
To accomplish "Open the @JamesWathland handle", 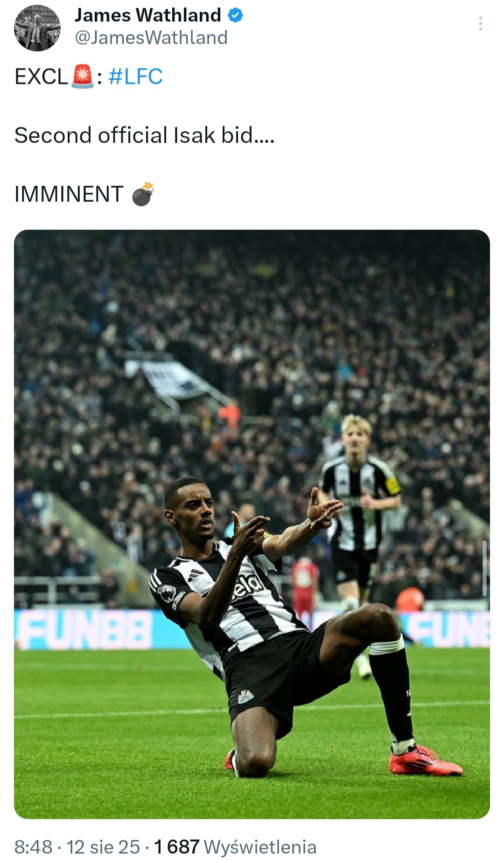I will 151,38.
